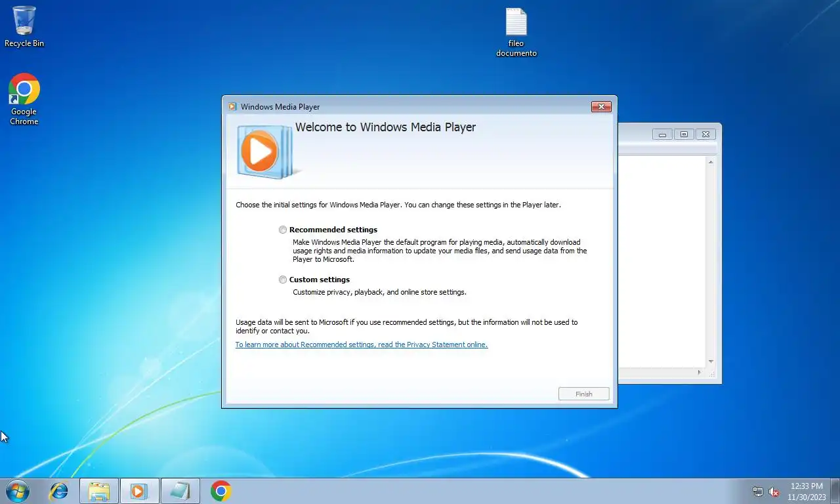Minimize the background window behind the dialog
Image resolution: width=840 pixels, height=504 pixels.
pyautogui.click(x=662, y=135)
